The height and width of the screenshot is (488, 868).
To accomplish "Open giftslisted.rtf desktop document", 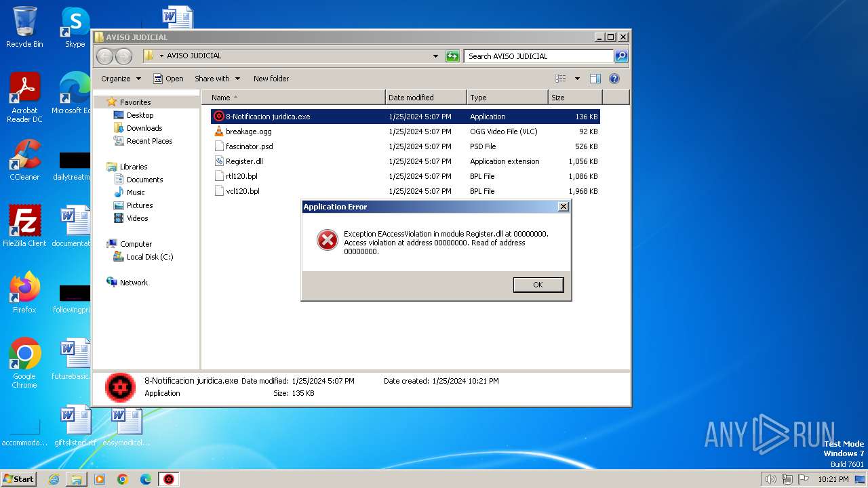I will 75,426.
